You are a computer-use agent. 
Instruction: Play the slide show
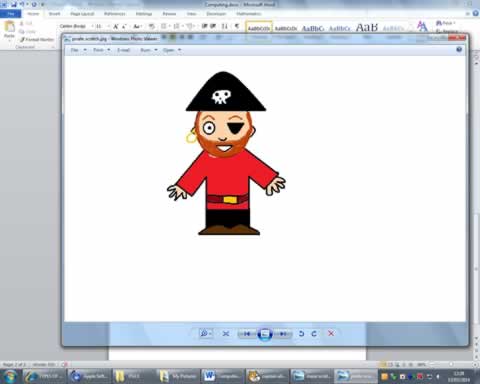[x=265, y=334]
